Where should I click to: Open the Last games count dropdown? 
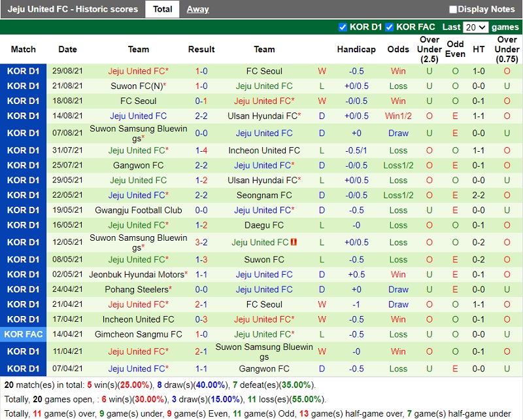pos(477,27)
